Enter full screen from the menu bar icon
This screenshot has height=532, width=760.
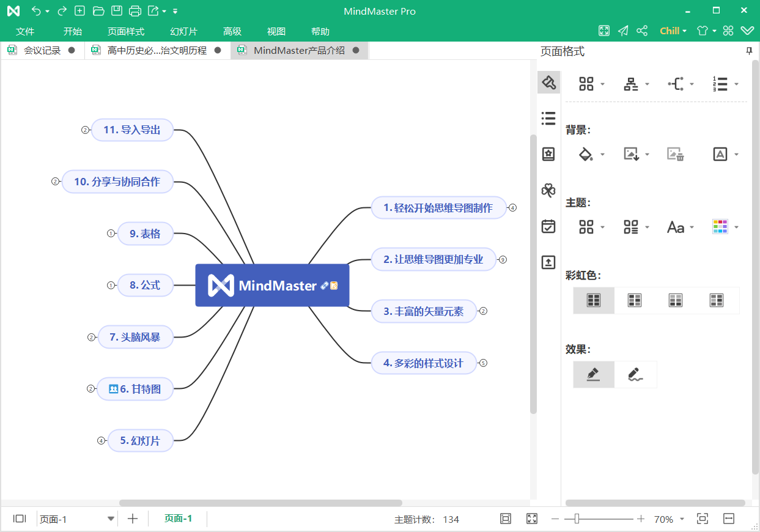[x=604, y=31]
